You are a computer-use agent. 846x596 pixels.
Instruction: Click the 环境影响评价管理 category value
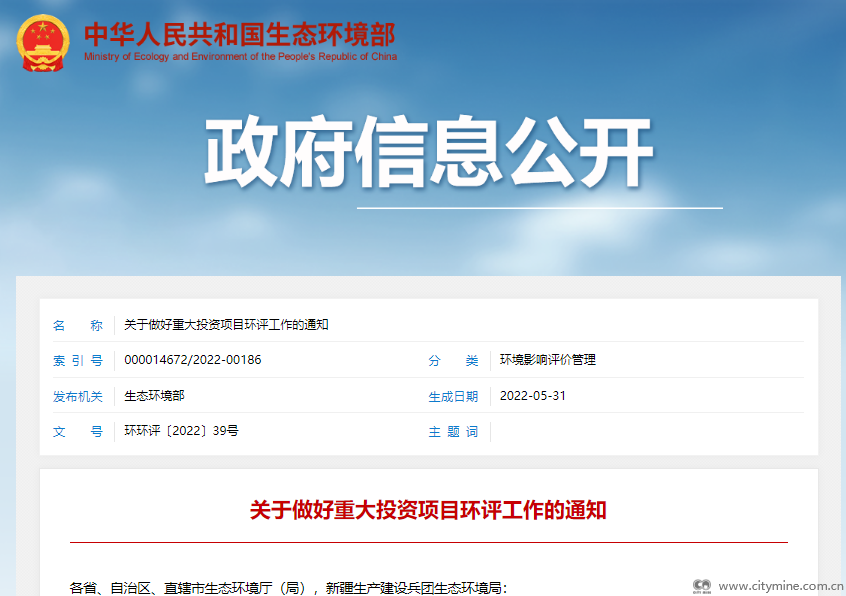[547, 360]
